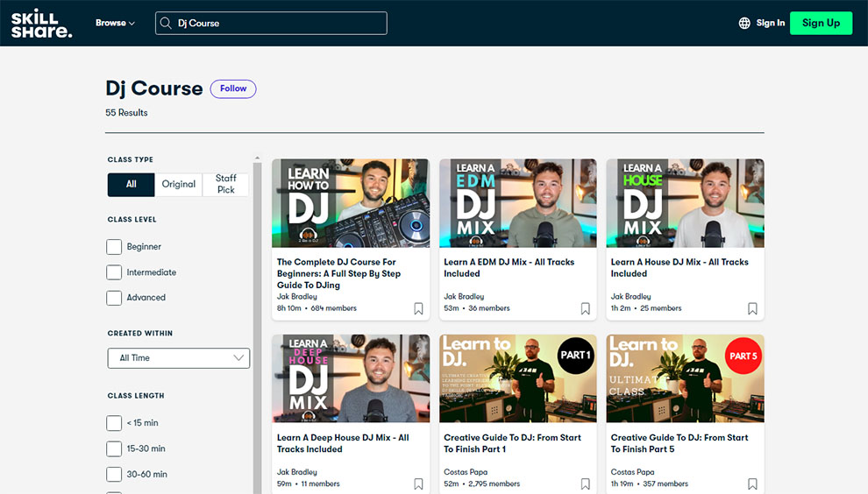Screen dimensions: 868x494
Task: Open the Learn How To DJ thumbnail
Action: tap(351, 203)
